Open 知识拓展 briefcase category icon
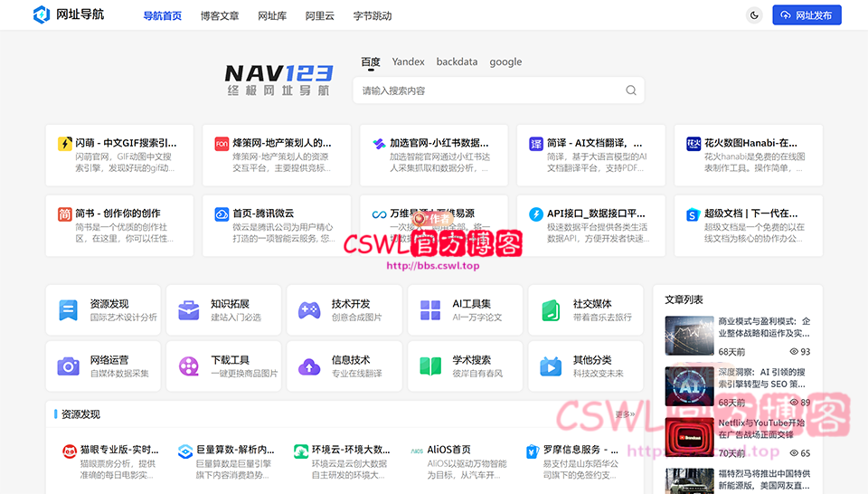The height and width of the screenshot is (494, 868). [x=189, y=310]
